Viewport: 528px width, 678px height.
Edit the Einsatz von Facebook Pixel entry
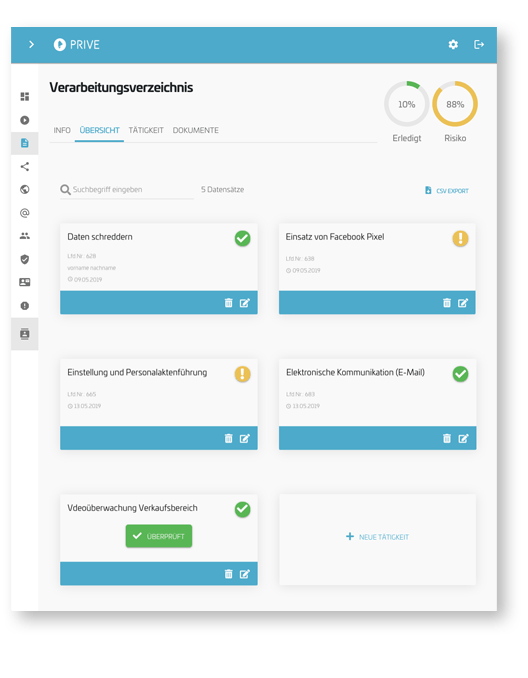pos(463,303)
